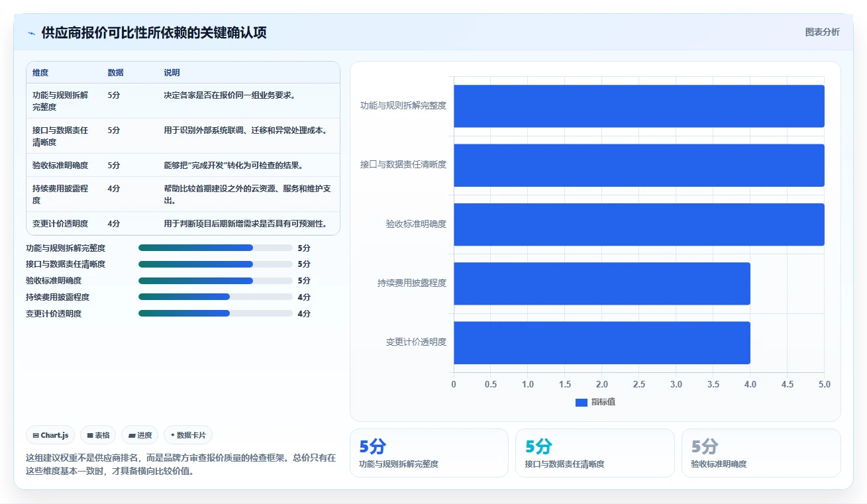Click description 帮助比较首期建设之外的云资源
The height and width of the screenshot is (504, 867).
click(248, 194)
